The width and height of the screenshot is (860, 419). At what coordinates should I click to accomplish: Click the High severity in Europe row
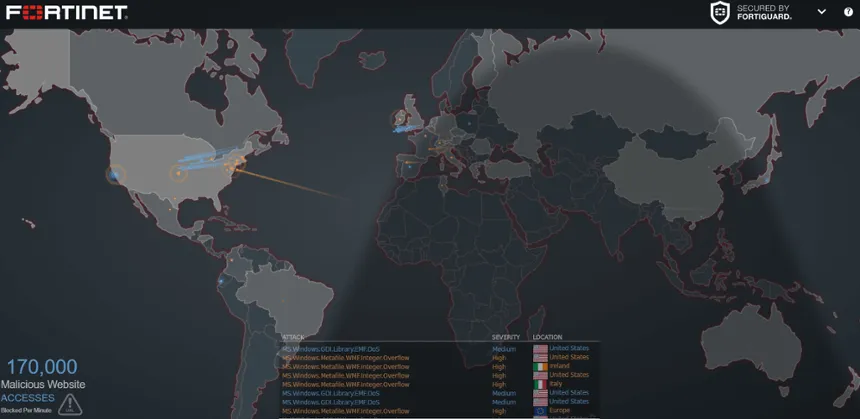pyautogui.click(x=499, y=411)
